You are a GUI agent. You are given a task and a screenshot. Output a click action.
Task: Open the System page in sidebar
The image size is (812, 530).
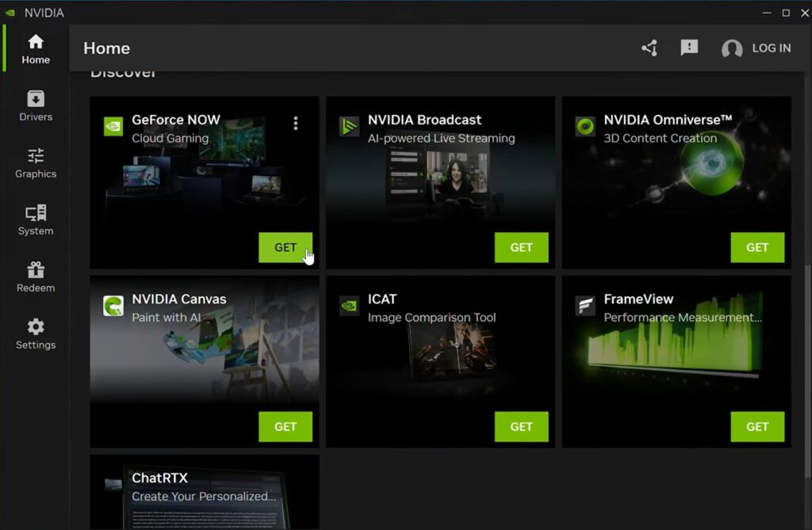coord(36,220)
